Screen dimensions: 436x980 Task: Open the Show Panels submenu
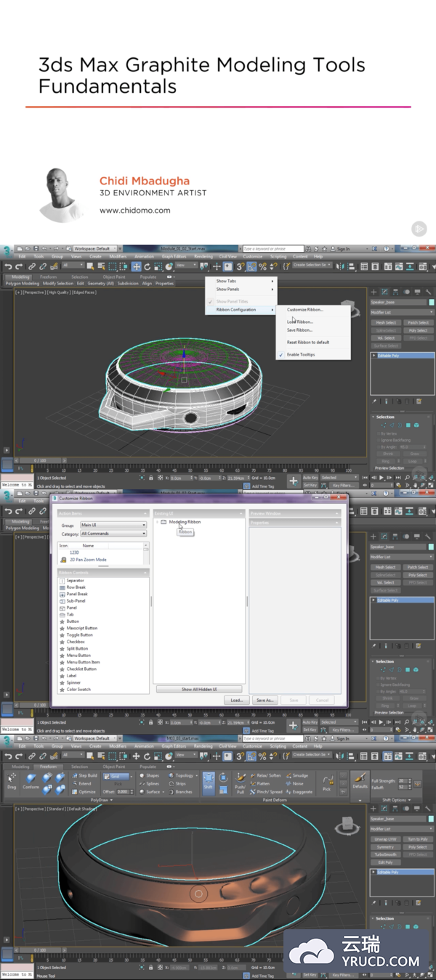pyautogui.click(x=242, y=289)
